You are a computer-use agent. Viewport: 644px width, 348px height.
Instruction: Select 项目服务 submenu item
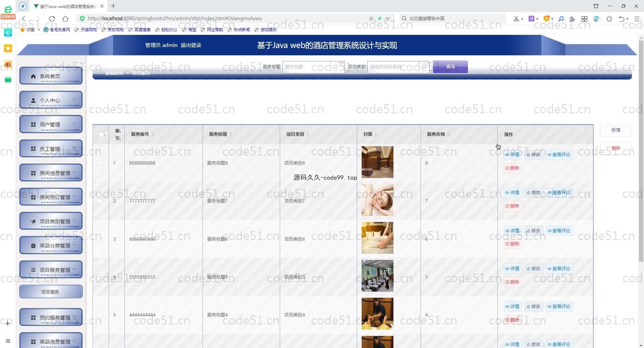point(51,292)
